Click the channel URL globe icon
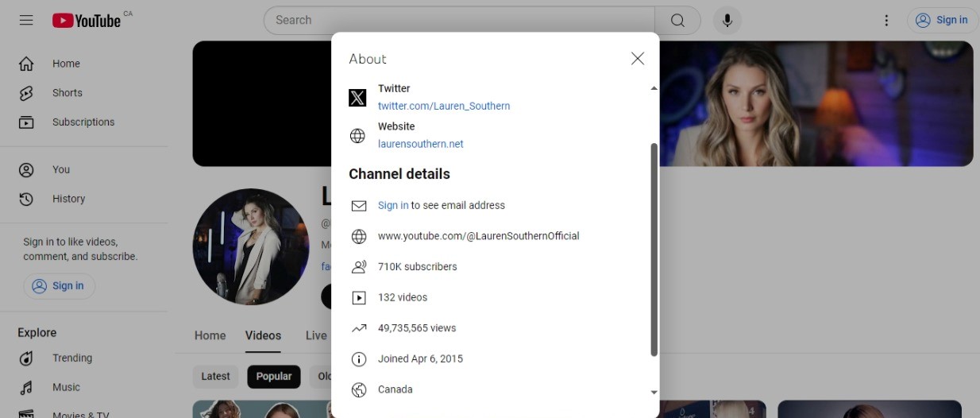 click(x=359, y=236)
